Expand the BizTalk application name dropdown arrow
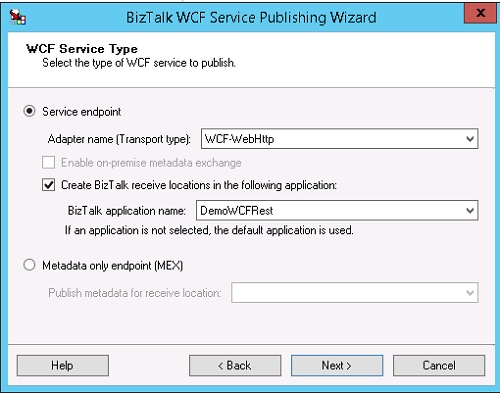The height and width of the screenshot is (393, 500). click(x=470, y=210)
